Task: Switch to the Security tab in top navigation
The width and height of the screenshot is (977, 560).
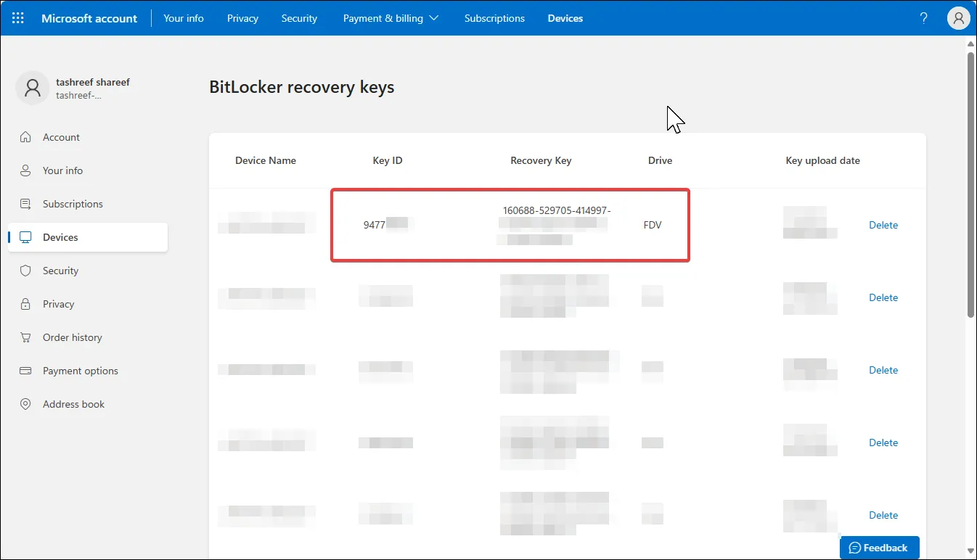Action: click(x=299, y=17)
